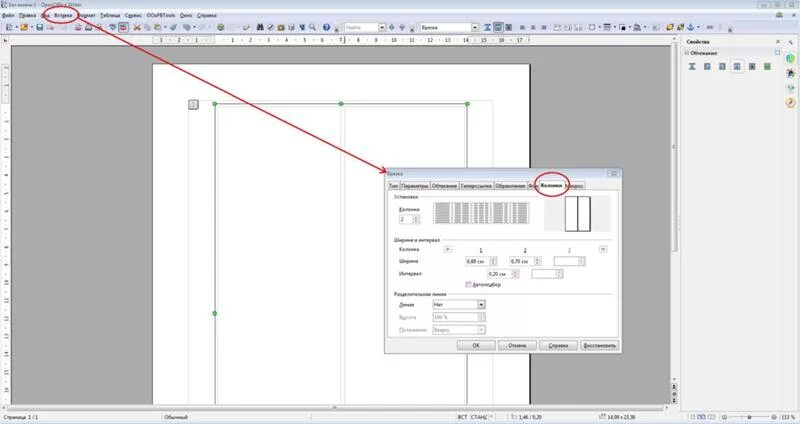Image resolution: width=800 pixels, height=424 pixels.
Task: Click the right column-shift arrow button
Action: (603, 250)
